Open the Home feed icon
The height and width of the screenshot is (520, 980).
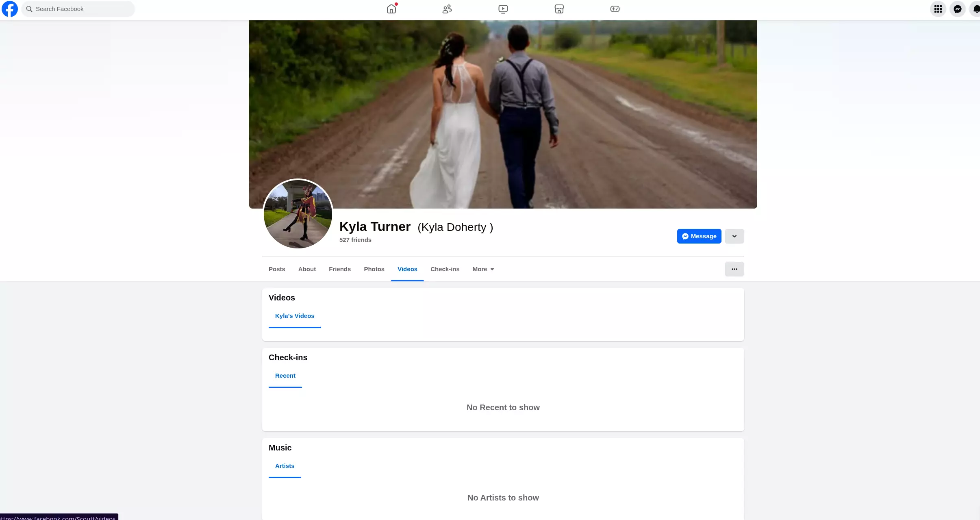click(391, 9)
